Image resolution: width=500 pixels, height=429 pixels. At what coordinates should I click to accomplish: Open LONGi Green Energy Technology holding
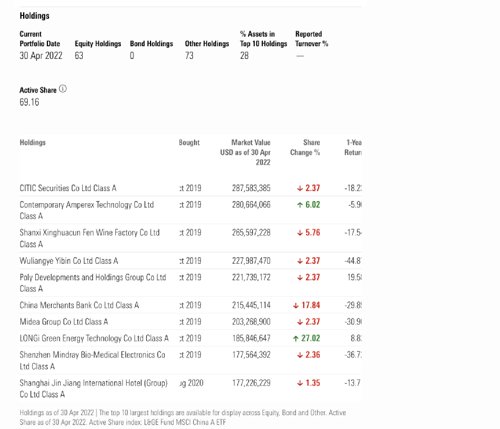coord(94,338)
